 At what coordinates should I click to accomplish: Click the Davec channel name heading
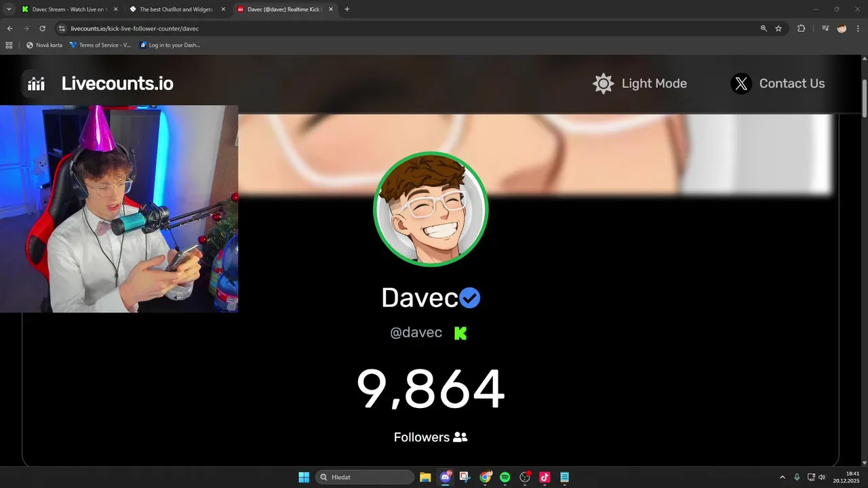[420, 298]
